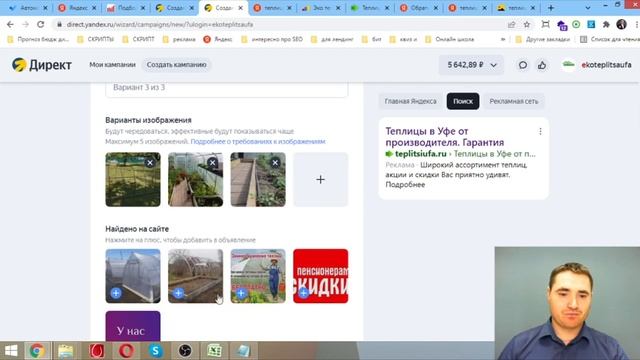Open the chat message icon in header
Screen dimensions: 640x360
coord(523,65)
